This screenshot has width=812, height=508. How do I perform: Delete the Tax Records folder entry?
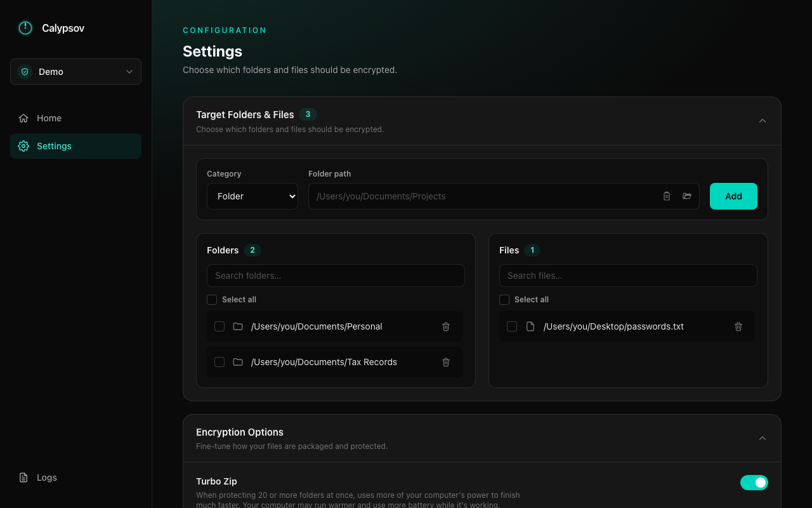click(446, 362)
